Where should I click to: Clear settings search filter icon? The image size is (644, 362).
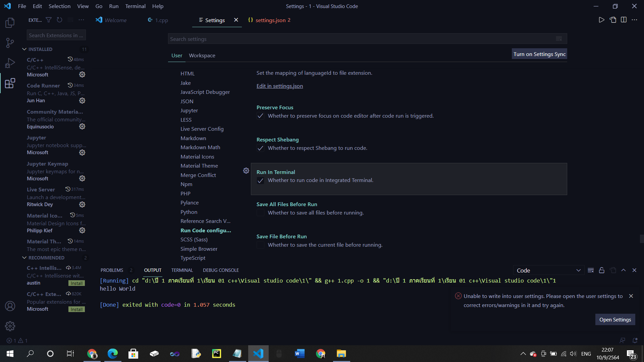click(559, 39)
